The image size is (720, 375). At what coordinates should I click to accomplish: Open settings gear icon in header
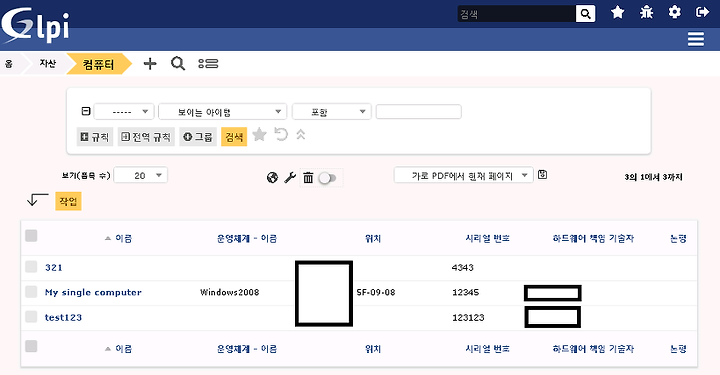click(675, 12)
